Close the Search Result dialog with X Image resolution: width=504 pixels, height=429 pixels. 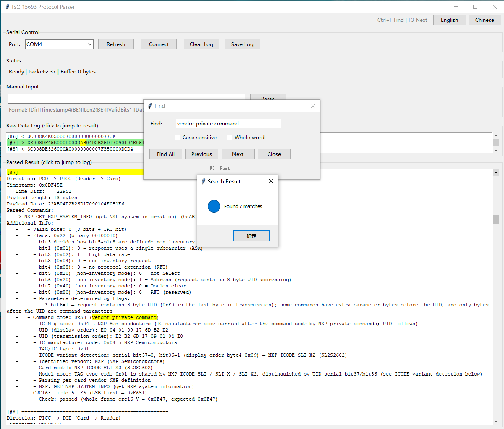[x=271, y=181]
